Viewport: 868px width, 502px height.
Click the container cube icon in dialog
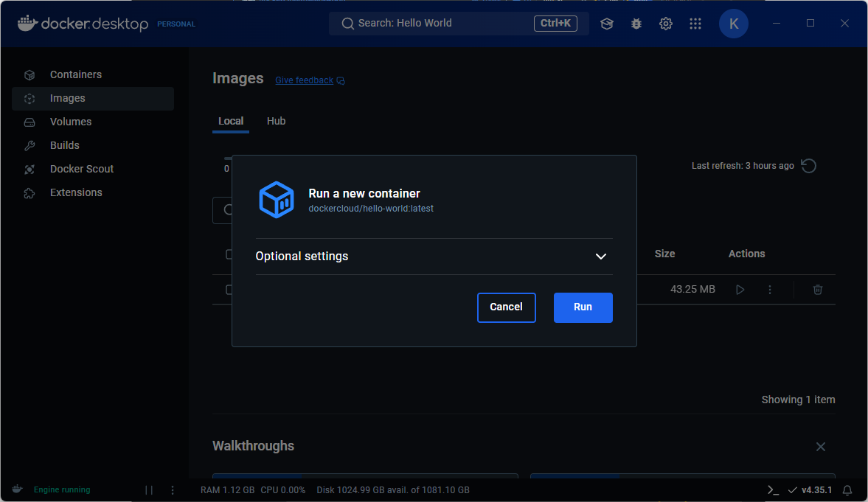[x=277, y=199]
